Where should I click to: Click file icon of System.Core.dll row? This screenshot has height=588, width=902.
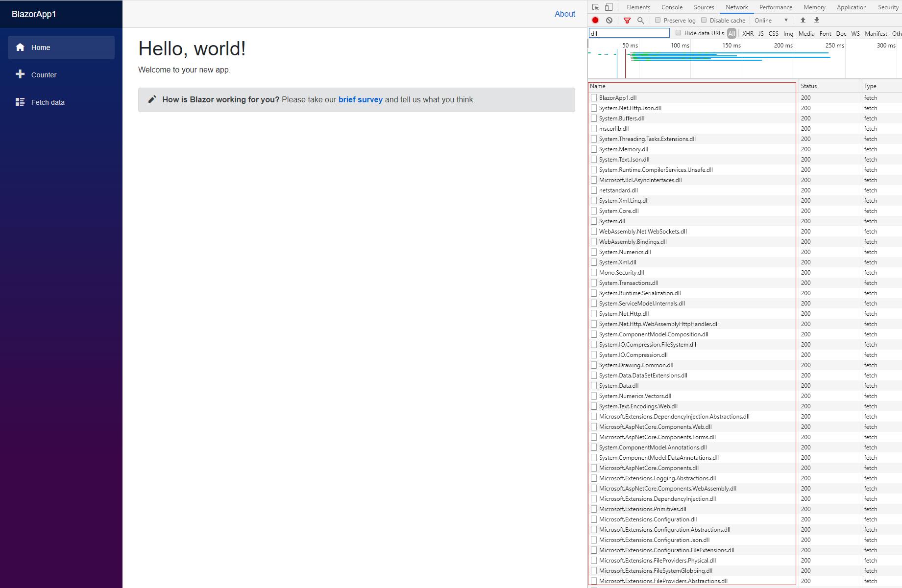pos(594,211)
